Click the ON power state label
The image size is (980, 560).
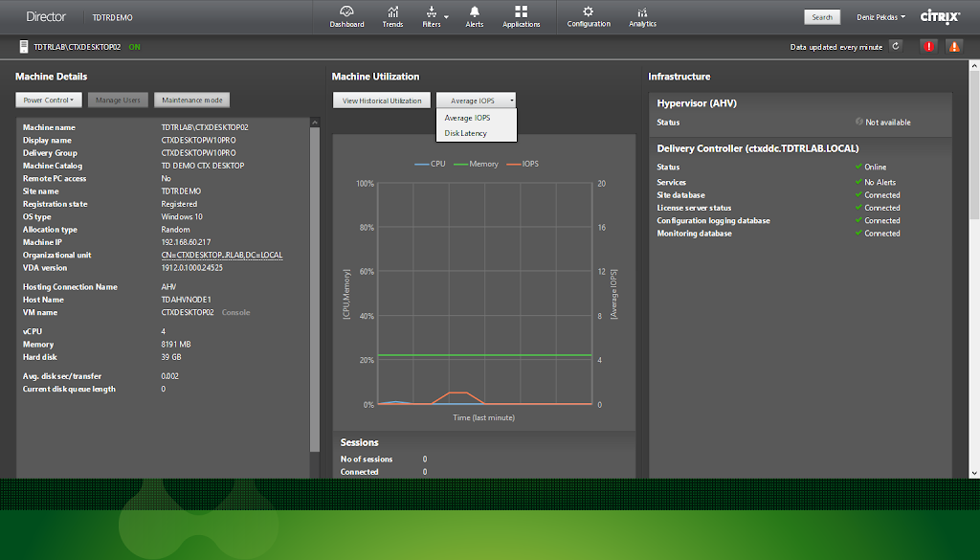(134, 47)
